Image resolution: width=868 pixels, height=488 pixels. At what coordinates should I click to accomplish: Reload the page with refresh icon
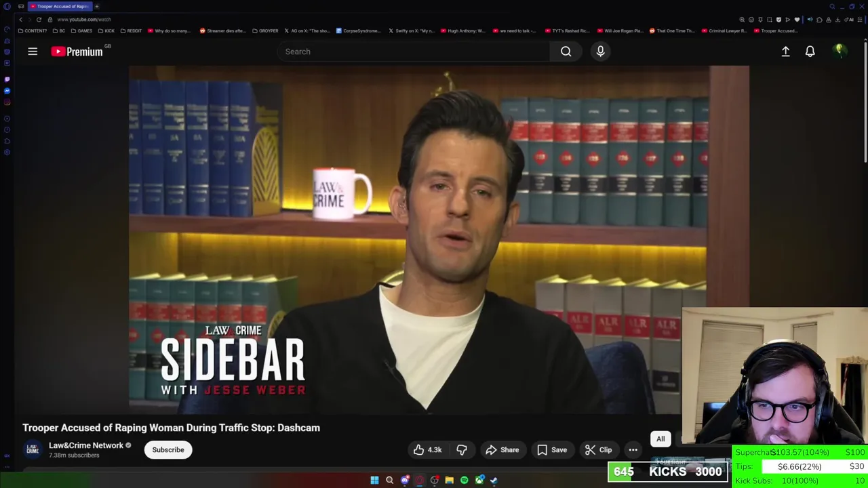click(x=39, y=20)
